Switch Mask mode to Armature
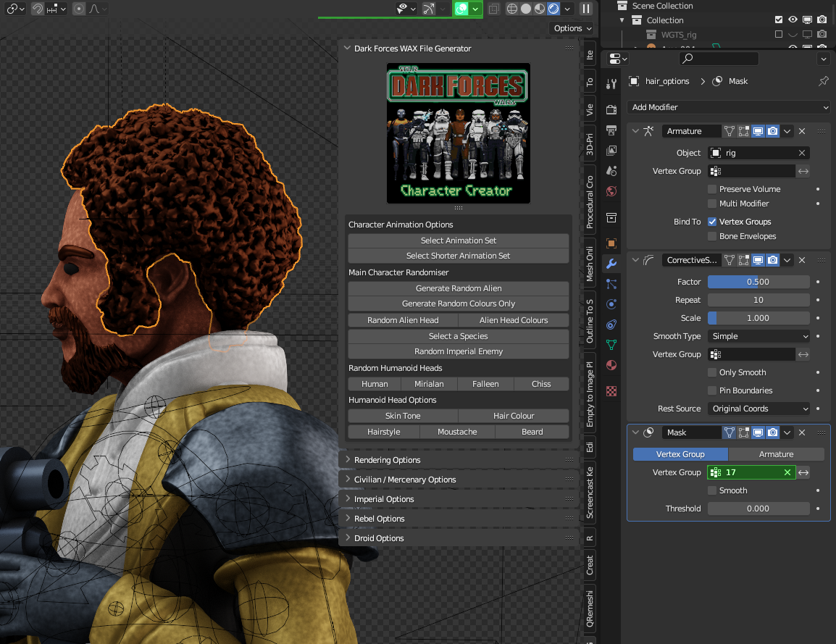Viewport: 836px width, 644px height. click(x=776, y=454)
